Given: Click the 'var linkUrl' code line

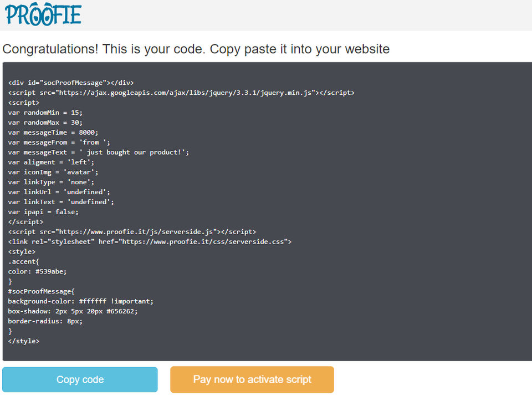Looking at the screenshot, I should [x=59, y=192].
